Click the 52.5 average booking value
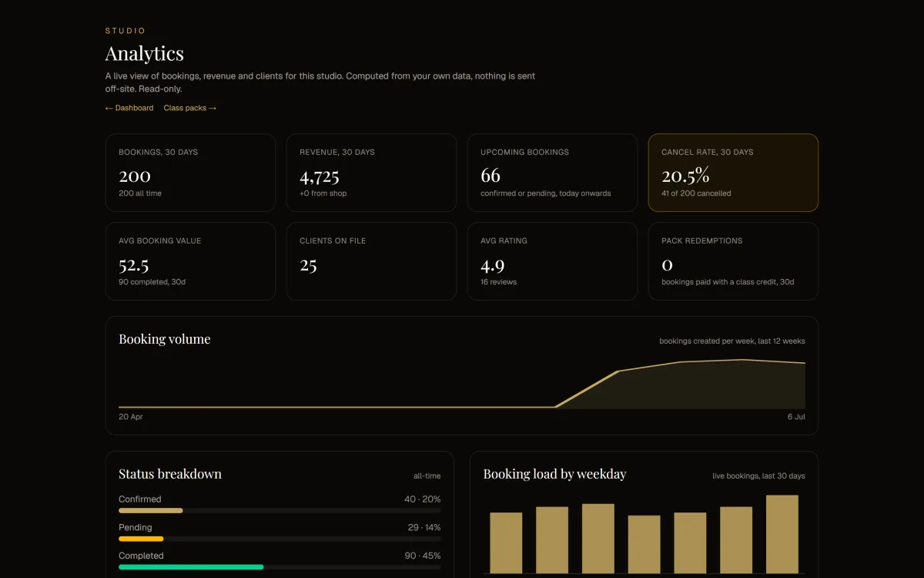This screenshot has height=578, width=924. (x=133, y=265)
